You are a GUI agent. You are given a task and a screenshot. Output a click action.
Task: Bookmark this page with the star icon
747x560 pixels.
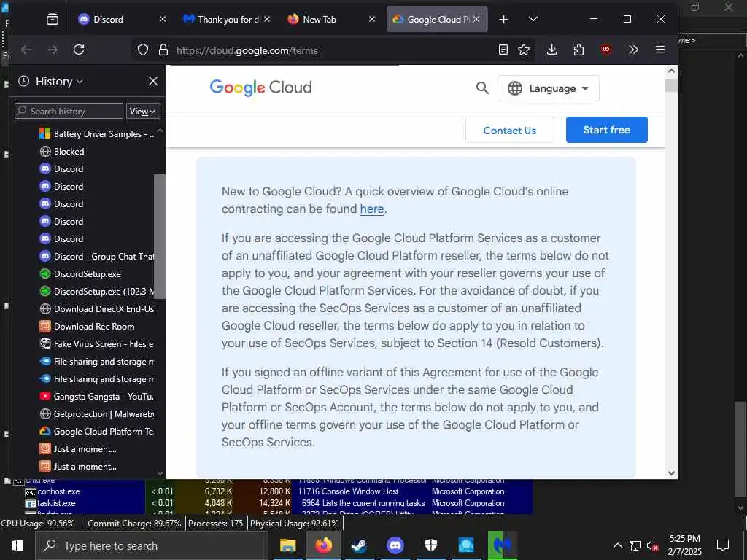point(524,50)
